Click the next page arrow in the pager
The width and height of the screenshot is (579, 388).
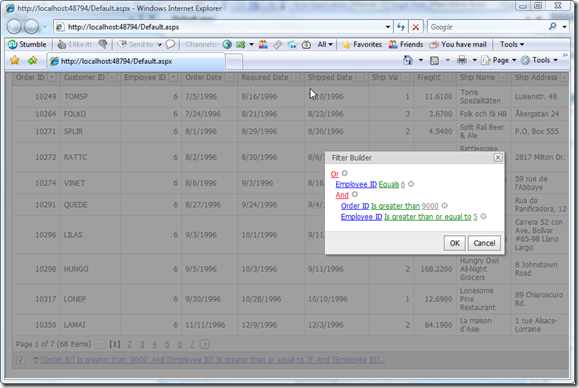tap(205, 344)
